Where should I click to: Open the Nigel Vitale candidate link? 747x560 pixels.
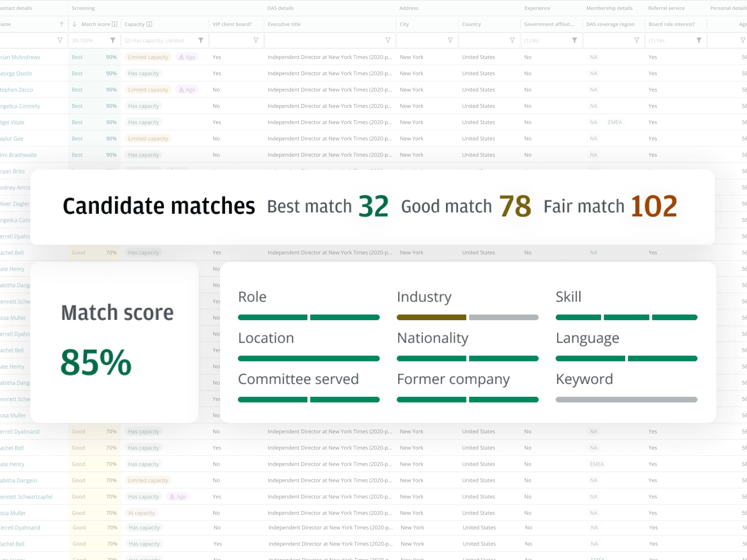(12, 122)
